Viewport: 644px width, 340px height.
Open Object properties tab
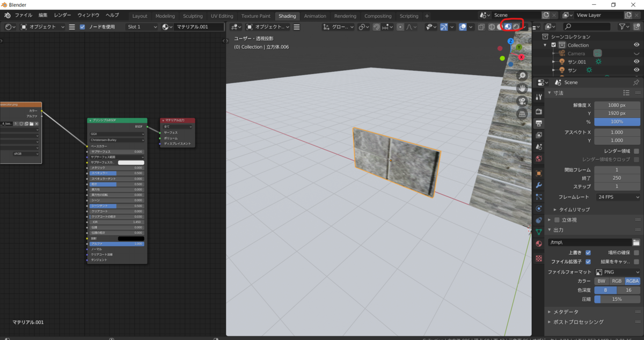[x=539, y=173]
